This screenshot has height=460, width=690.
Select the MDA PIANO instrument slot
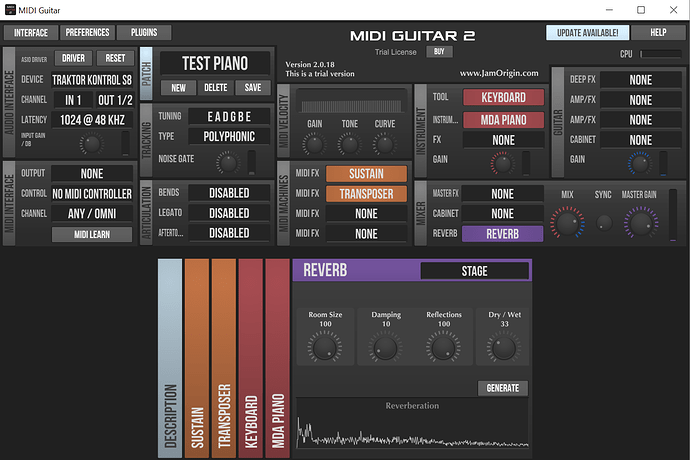pyautogui.click(x=503, y=120)
